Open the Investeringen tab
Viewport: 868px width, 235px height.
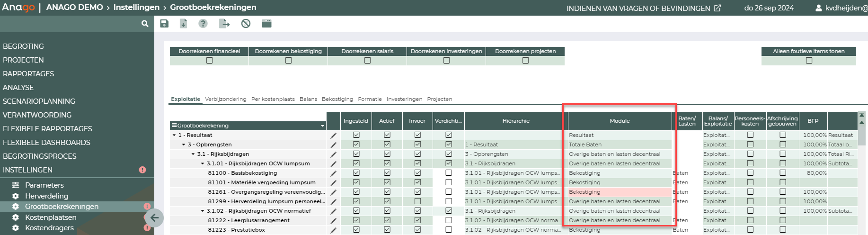coord(404,99)
